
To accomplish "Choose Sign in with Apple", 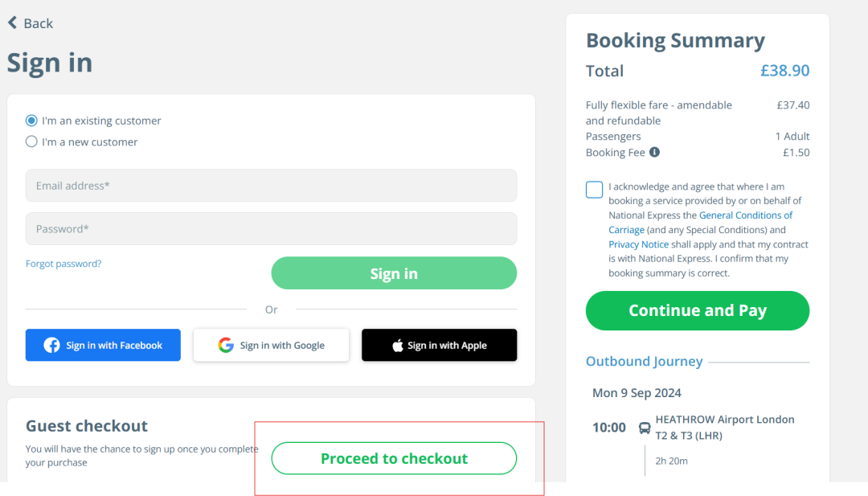I will [x=439, y=346].
